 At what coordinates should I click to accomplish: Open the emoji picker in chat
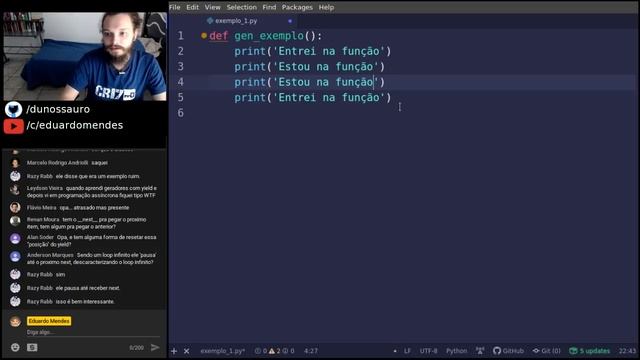(x=15, y=347)
